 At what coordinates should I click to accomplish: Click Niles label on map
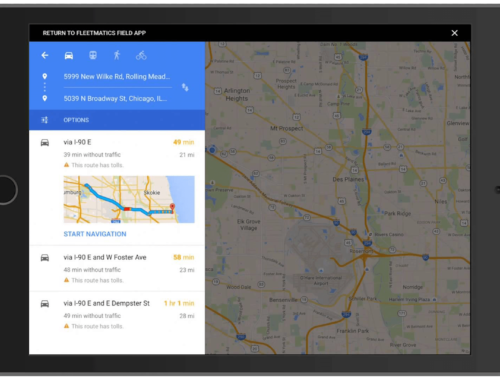[x=441, y=201]
